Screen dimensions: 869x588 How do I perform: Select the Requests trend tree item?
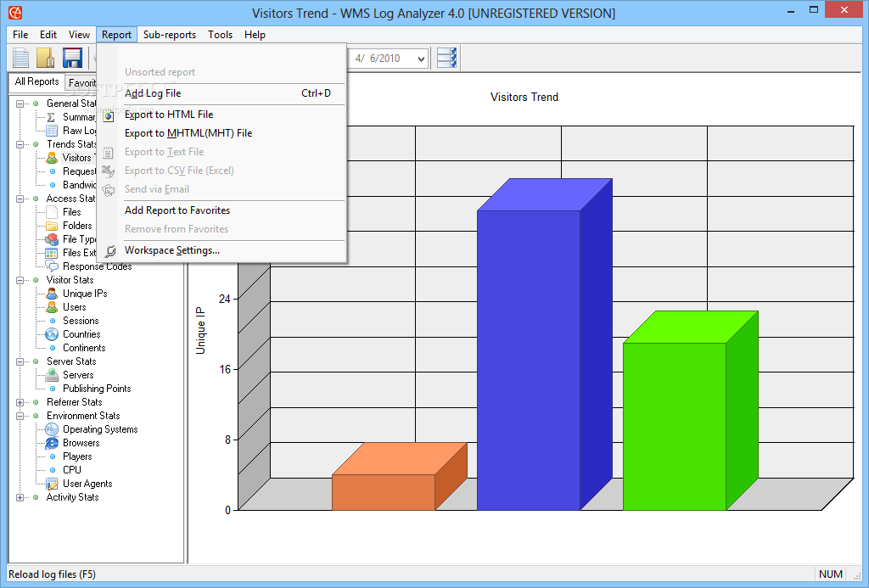[79, 171]
